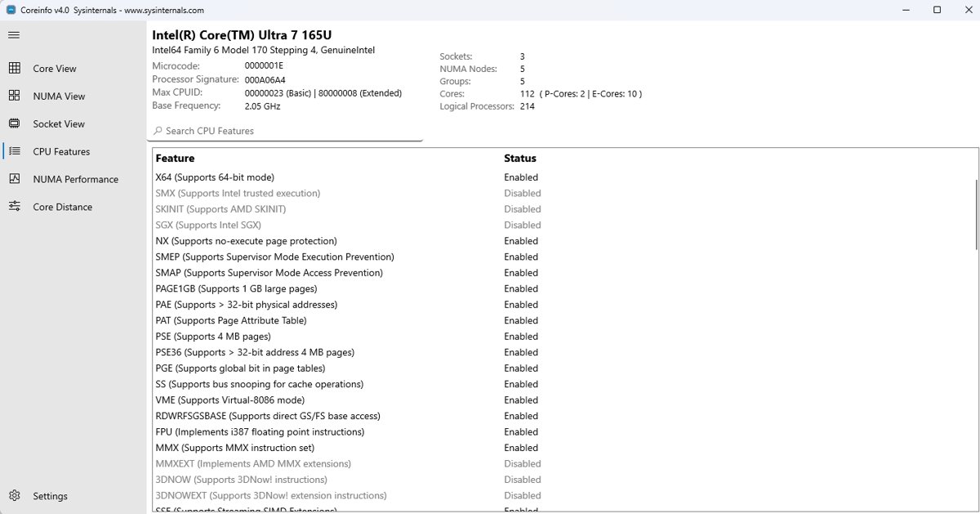
Task: Click the NUMA View icon
Action: point(14,96)
